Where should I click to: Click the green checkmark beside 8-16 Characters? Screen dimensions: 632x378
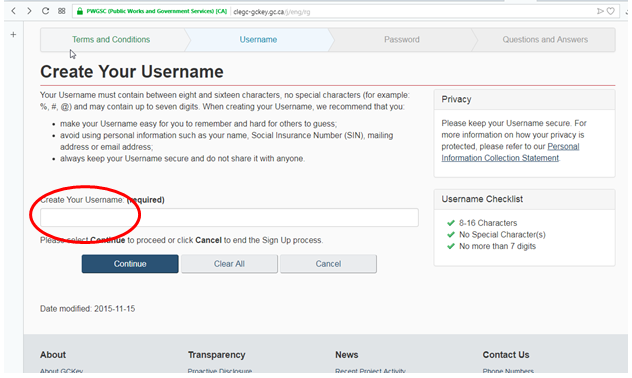pyautogui.click(x=451, y=223)
